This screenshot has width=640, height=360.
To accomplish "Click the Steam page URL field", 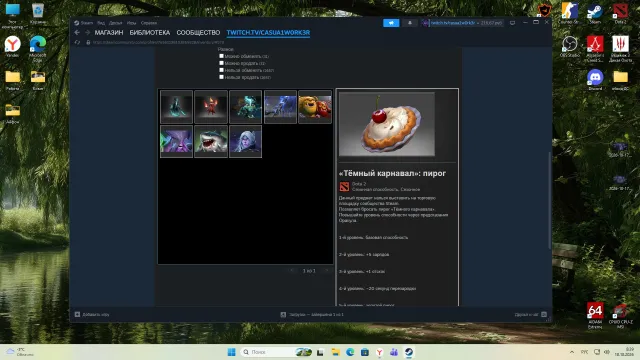I will [158, 42].
